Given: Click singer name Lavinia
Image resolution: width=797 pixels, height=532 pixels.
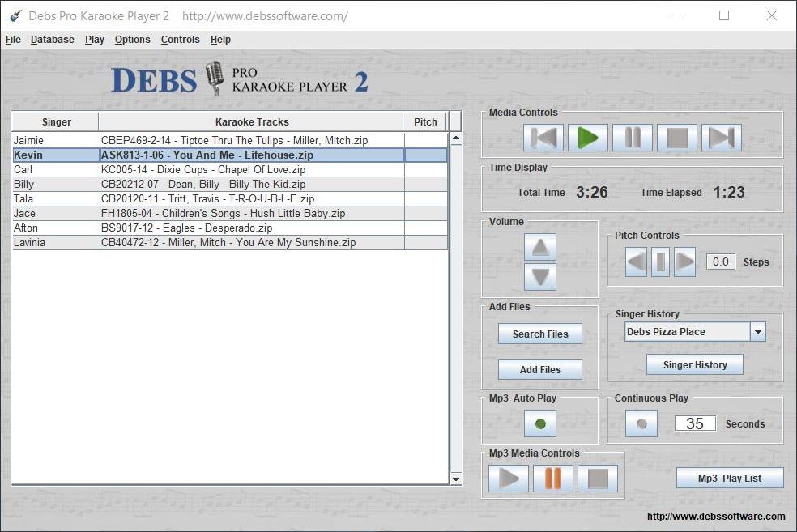Looking at the screenshot, I should pos(29,242).
